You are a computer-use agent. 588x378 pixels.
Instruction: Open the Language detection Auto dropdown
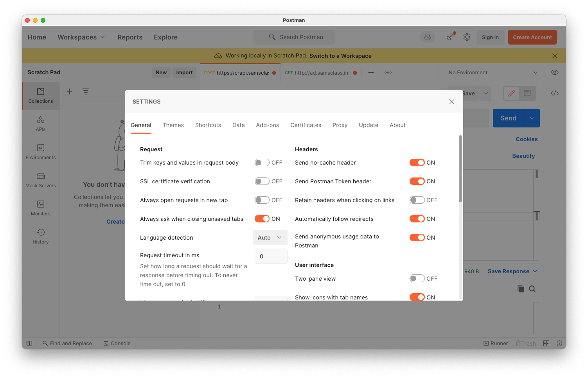tap(270, 238)
